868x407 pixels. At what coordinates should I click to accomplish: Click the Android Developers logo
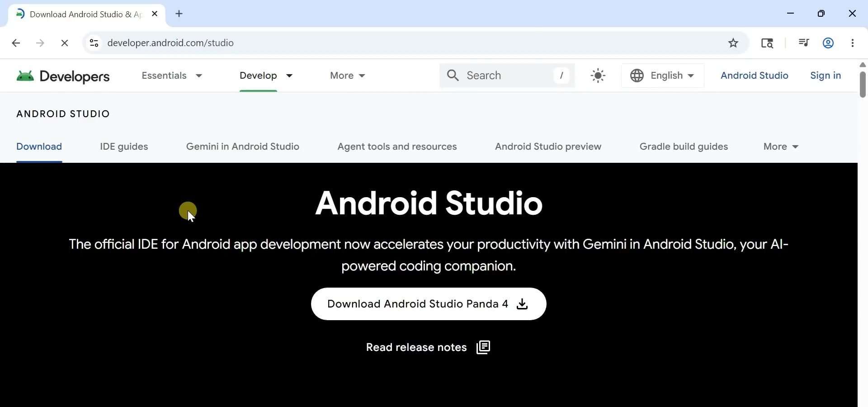[x=63, y=76]
